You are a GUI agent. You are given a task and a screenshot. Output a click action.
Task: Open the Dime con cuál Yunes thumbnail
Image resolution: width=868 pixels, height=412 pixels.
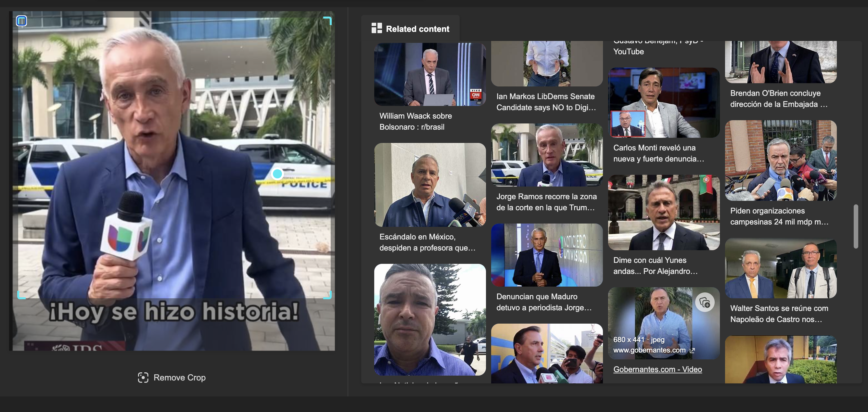[x=663, y=212]
